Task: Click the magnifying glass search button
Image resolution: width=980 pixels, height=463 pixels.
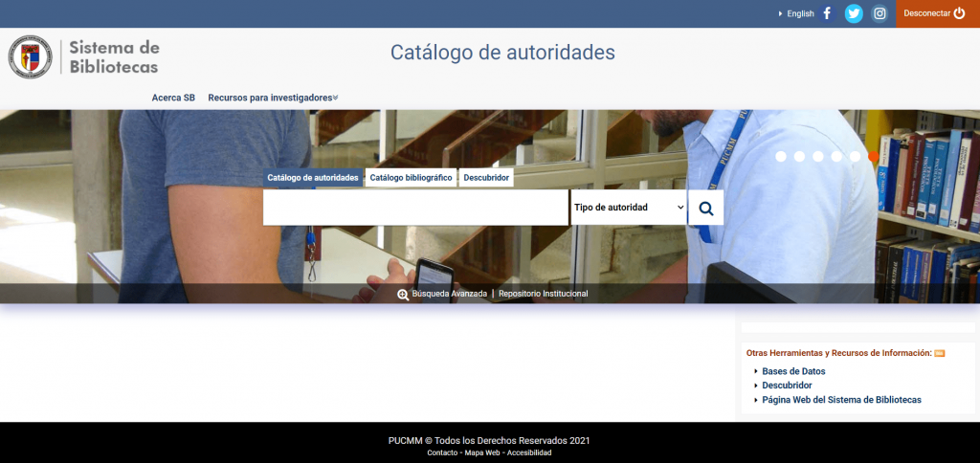Action: point(706,208)
